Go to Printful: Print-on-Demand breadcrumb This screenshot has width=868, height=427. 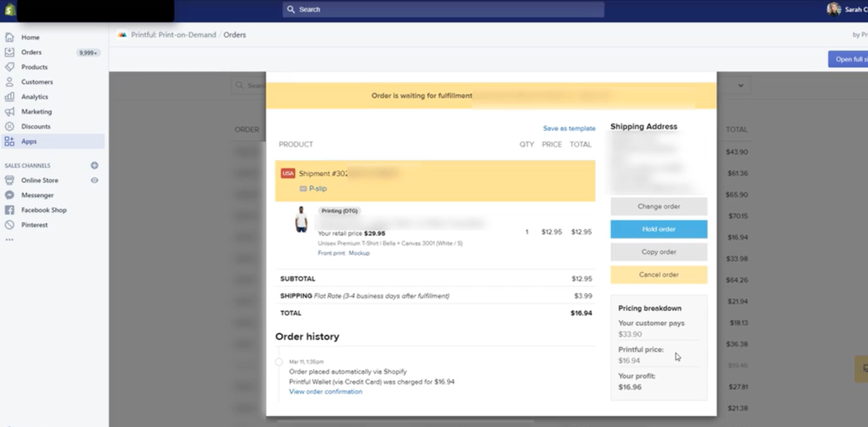(174, 35)
